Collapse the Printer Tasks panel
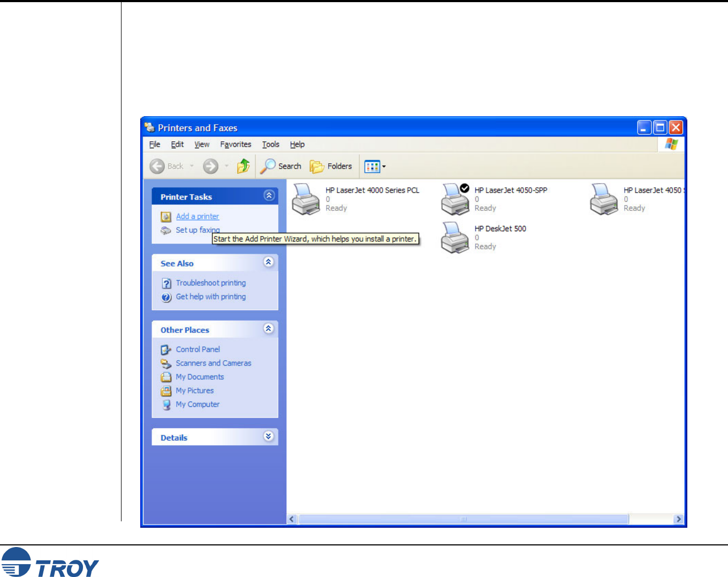728x577 pixels. click(x=269, y=195)
